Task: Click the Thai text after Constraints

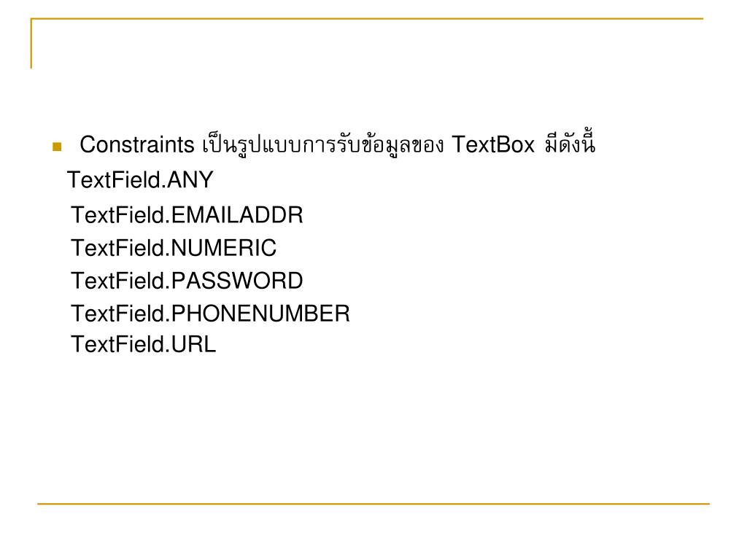Action: tap(323, 145)
